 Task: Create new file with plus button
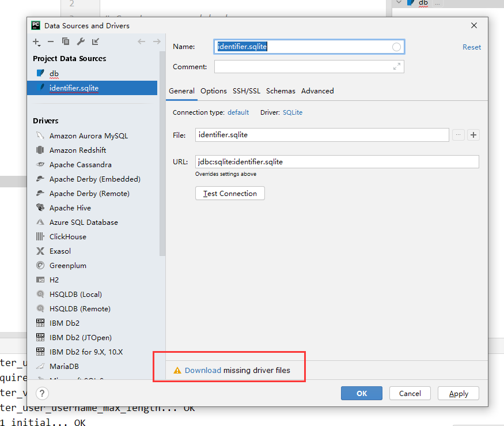(473, 135)
